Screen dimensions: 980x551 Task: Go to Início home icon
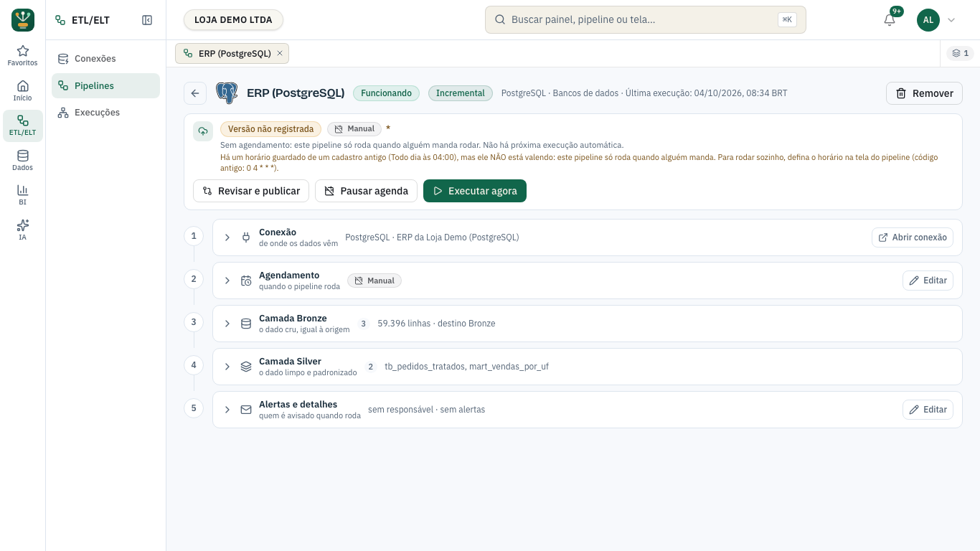(23, 90)
